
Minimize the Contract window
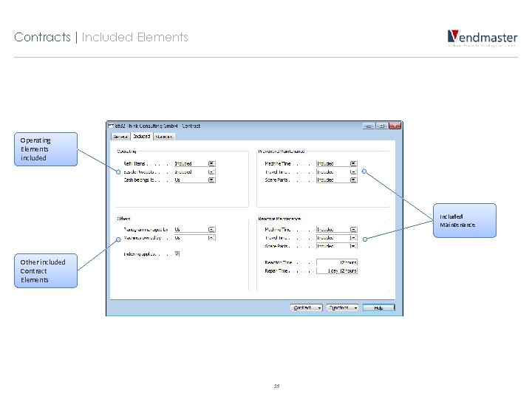point(369,126)
